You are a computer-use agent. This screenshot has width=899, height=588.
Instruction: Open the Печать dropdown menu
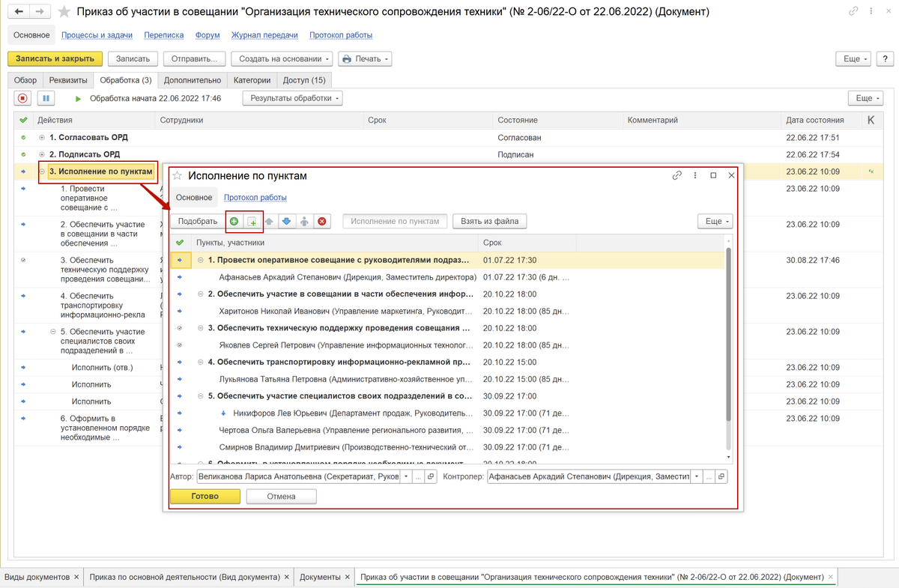tap(365, 58)
